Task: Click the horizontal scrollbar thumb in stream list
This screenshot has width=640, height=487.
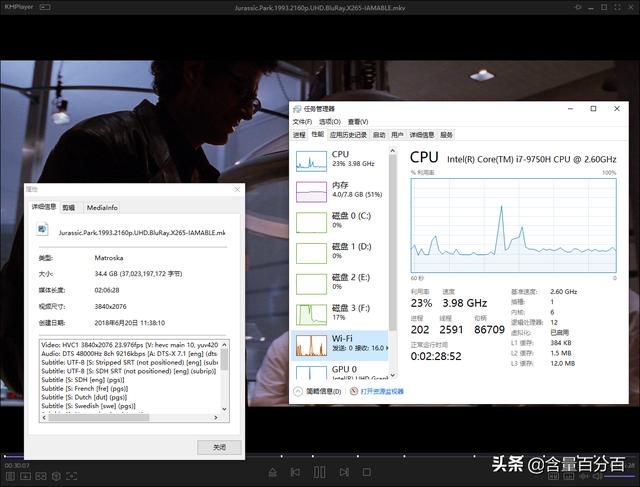Action: point(99,418)
